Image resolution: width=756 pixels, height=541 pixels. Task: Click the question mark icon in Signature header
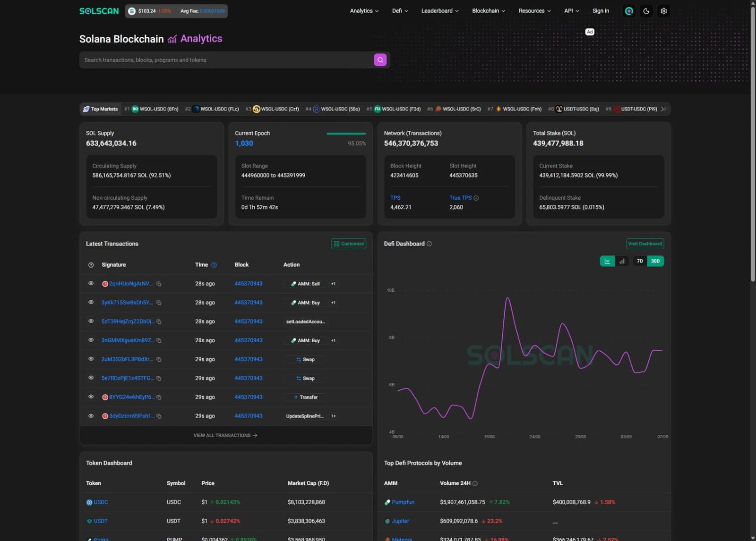tap(91, 265)
